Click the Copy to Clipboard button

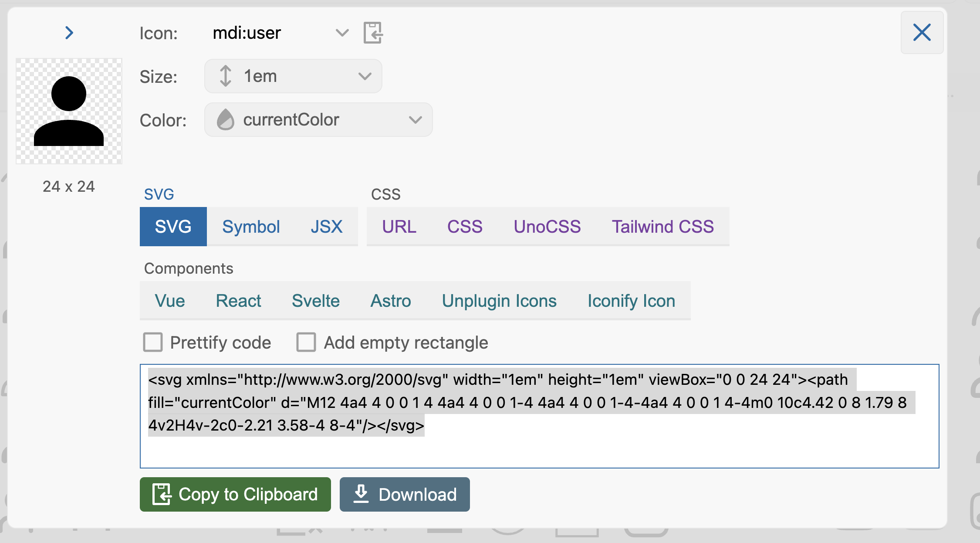tap(235, 494)
